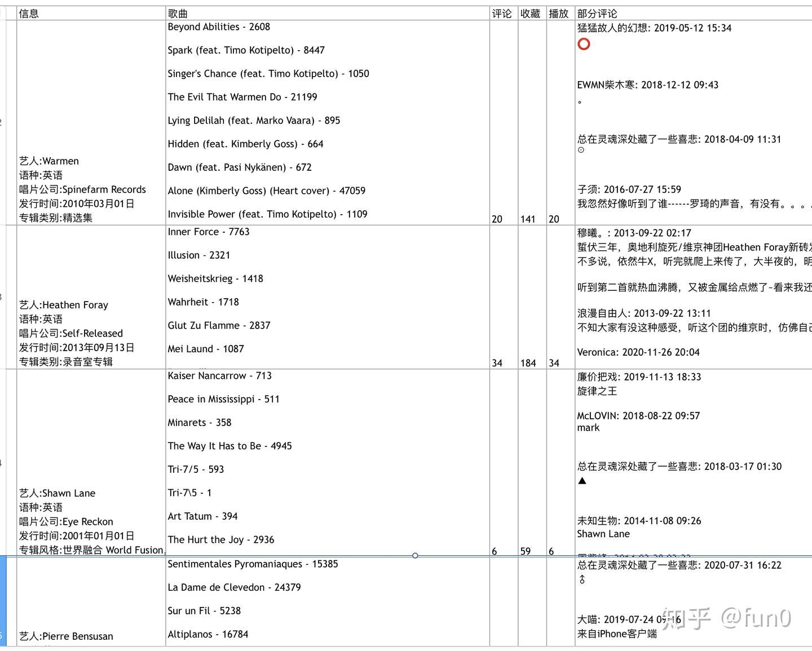Click Singer's Chance (feat. Timo Kotipelto) - 1050

point(268,74)
